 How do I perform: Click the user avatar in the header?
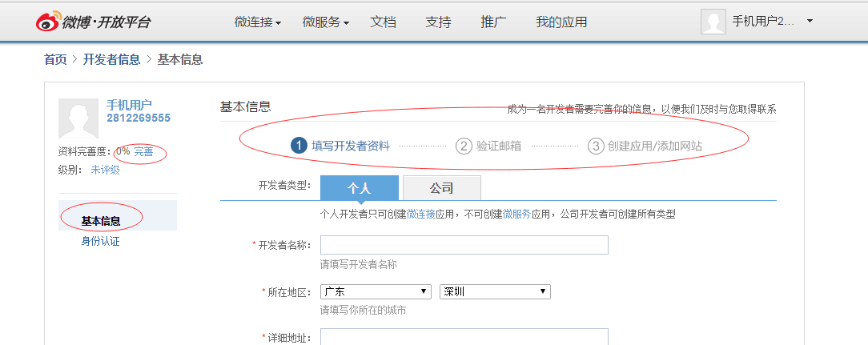713,22
